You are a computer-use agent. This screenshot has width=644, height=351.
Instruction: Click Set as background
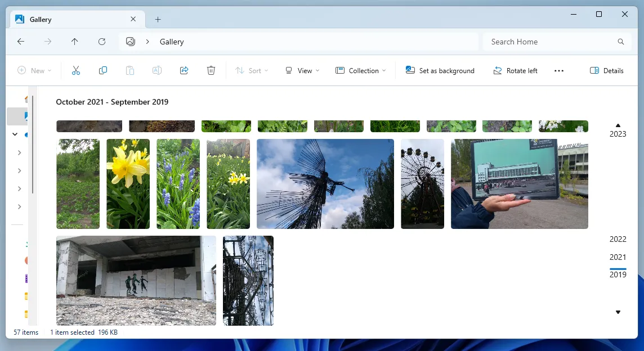pos(440,70)
